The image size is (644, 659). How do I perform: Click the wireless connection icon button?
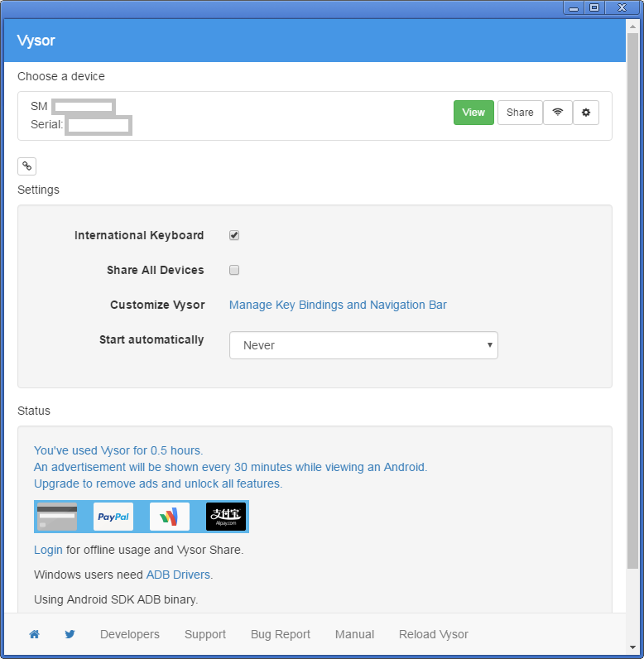pos(557,113)
